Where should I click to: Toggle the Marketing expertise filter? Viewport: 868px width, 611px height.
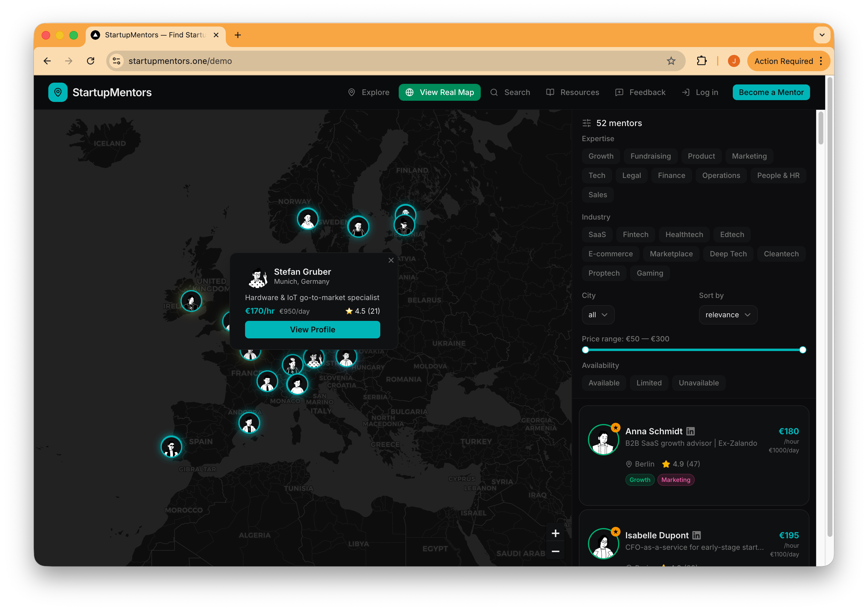(749, 156)
